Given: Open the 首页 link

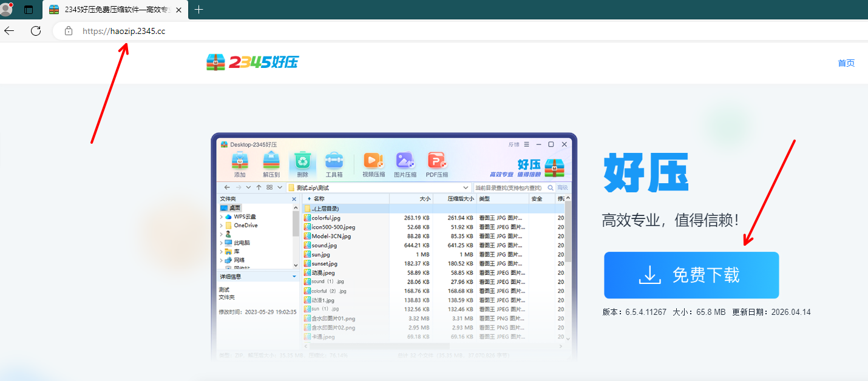Looking at the screenshot, I should pos(846,63).
